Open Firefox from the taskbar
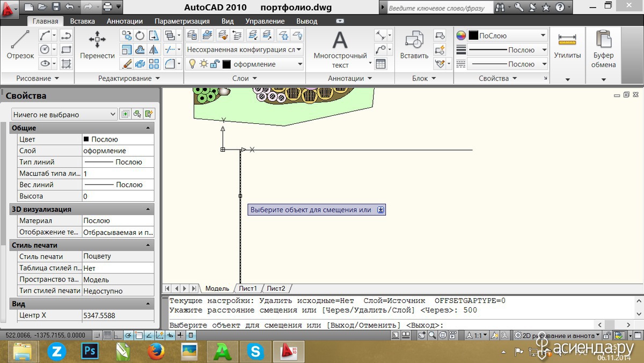 [156, 352]
